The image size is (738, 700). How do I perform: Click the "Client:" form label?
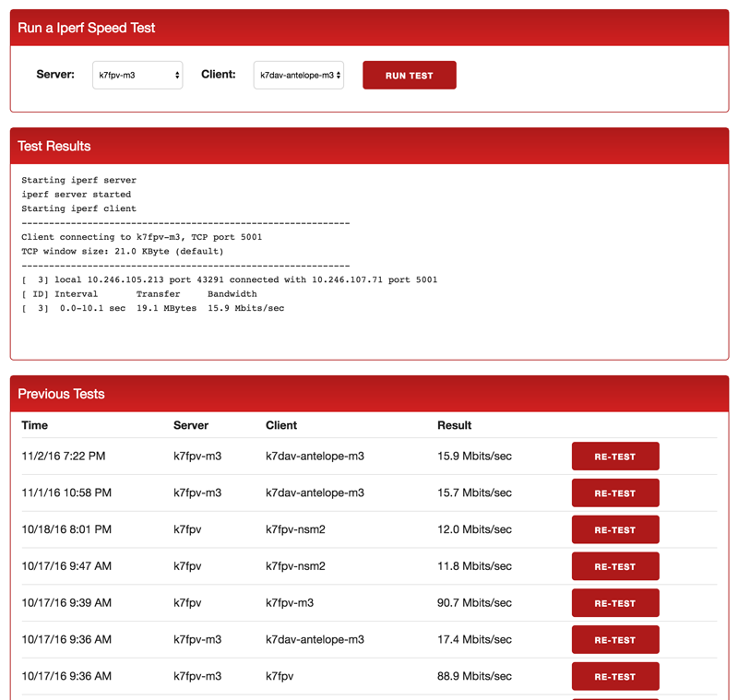pyautogui.click(x=219, y=75)
